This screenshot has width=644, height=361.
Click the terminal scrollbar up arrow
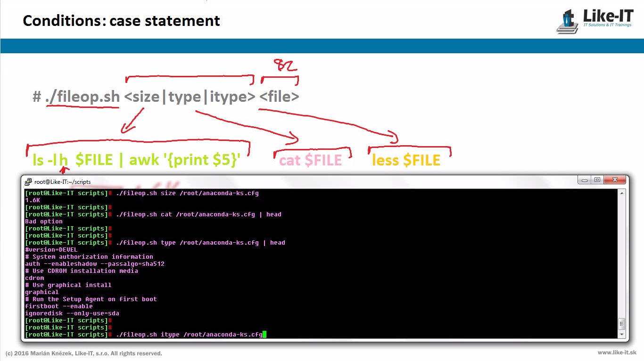click(622, 193)
